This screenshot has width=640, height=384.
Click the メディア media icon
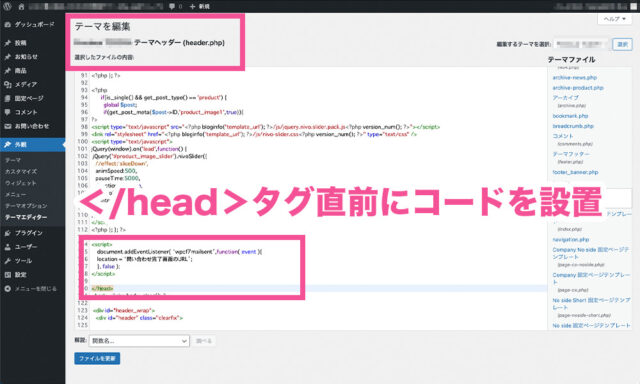(x=7, y=84)
